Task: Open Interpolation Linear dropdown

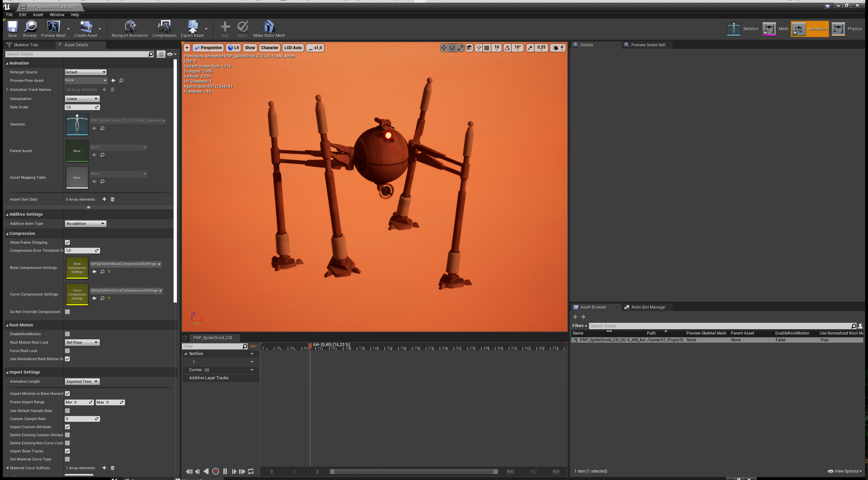Action: 82,99
